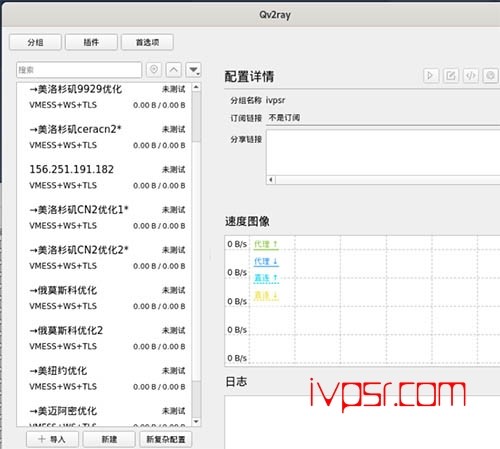Open JSON editor code icon

tap(471, 76)
